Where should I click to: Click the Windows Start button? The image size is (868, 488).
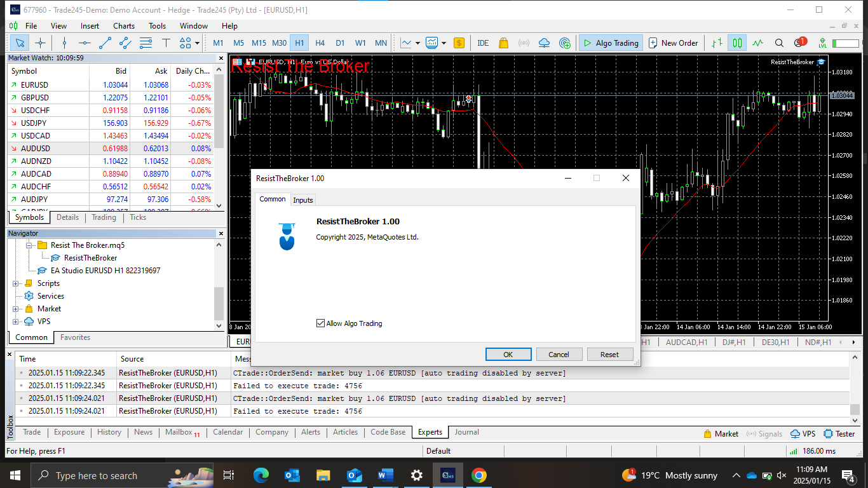15,475
